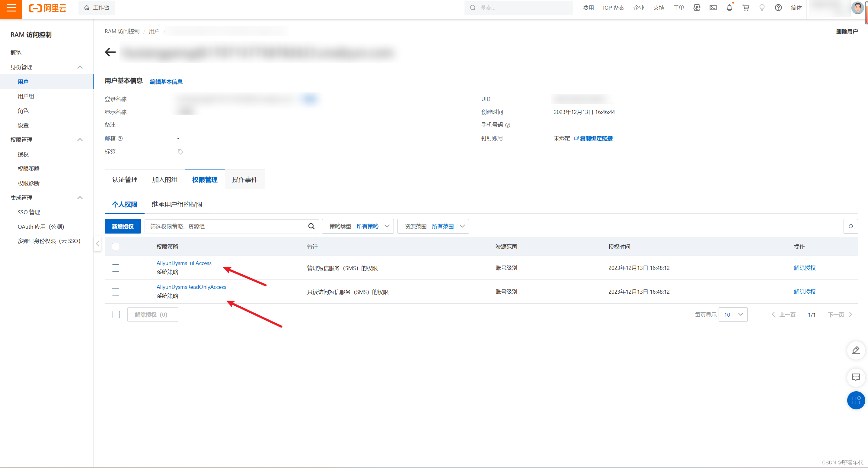Switch to the 操作事件 tab

click(245, 179)
